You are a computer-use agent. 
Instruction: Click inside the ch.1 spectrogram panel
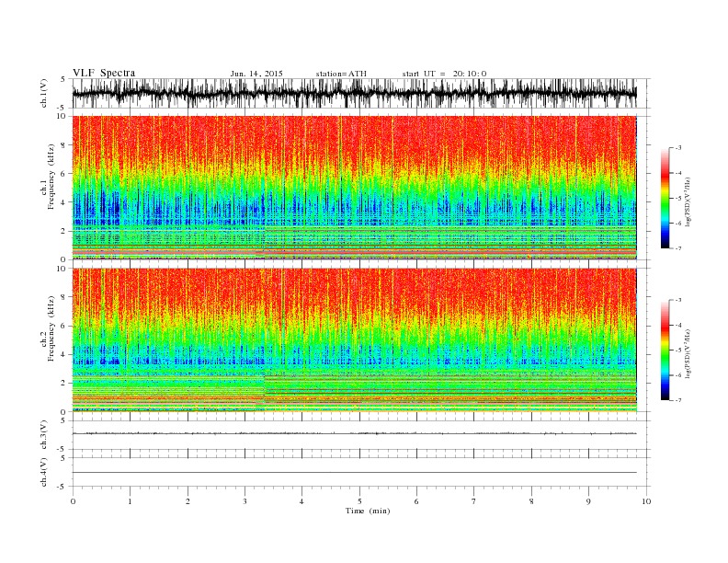tap(354, 188)
